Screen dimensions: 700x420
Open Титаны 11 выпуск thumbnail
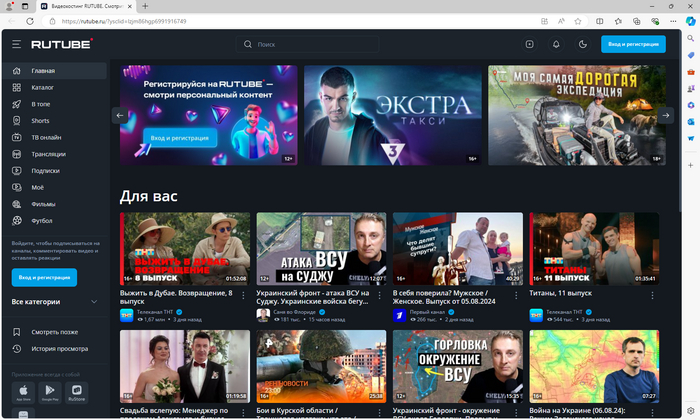click(594, 249)
